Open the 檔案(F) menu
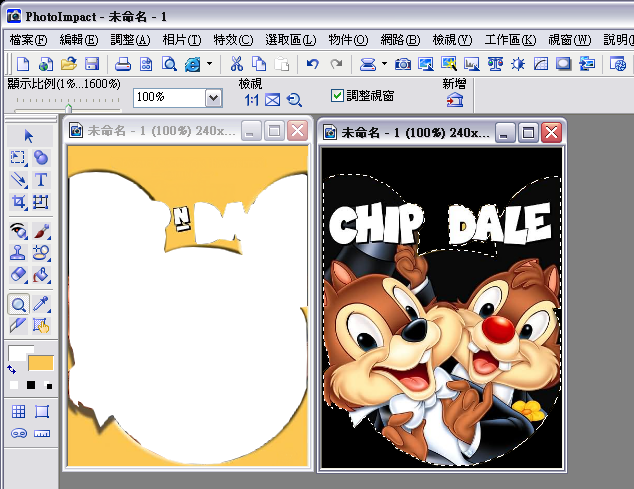The height and width of the screenshot is (489, 634). [28, 40]
